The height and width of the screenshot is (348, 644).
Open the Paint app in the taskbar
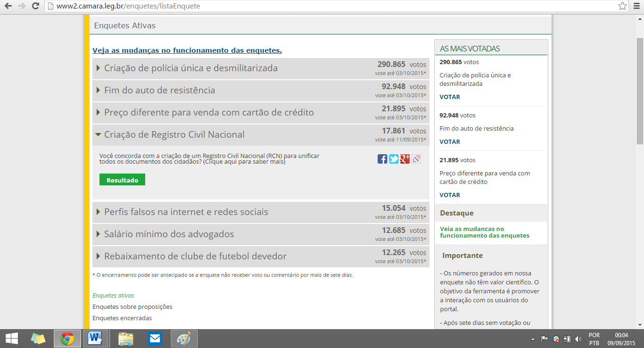(184, 339)
